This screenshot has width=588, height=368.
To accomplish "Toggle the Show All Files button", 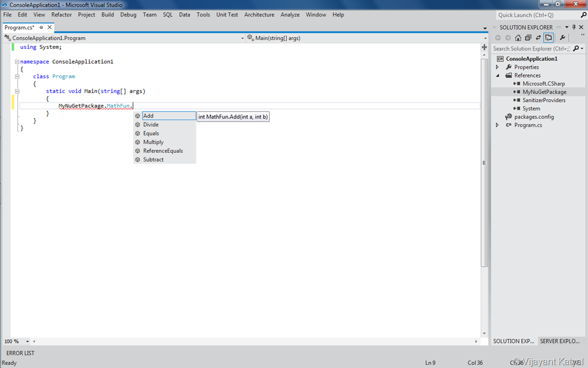I will pos(548,37).
